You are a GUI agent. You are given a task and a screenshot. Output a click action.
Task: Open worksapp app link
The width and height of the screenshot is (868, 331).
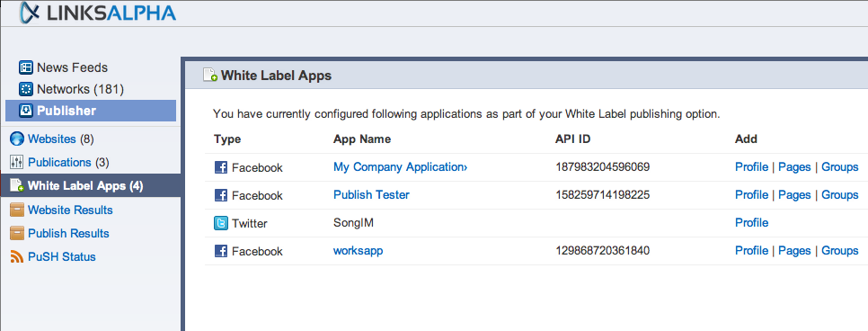click(x=359, y=251)
